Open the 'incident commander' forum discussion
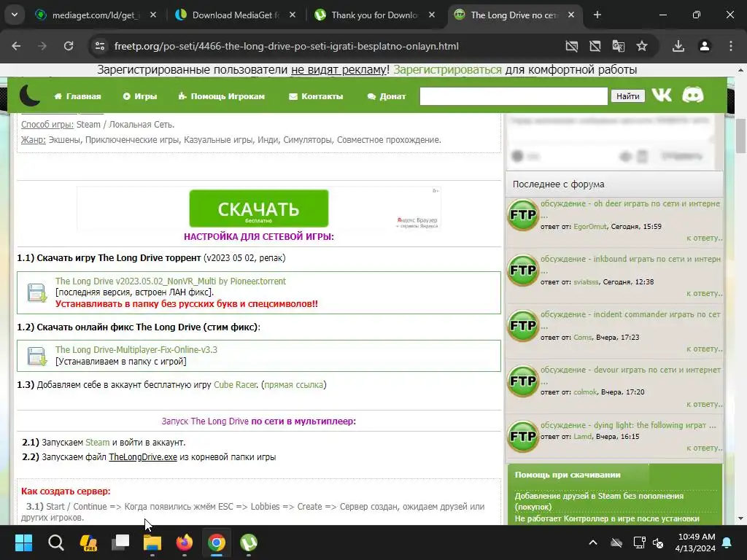Viewport: 747px width, 560px height. tap(630, 314)
